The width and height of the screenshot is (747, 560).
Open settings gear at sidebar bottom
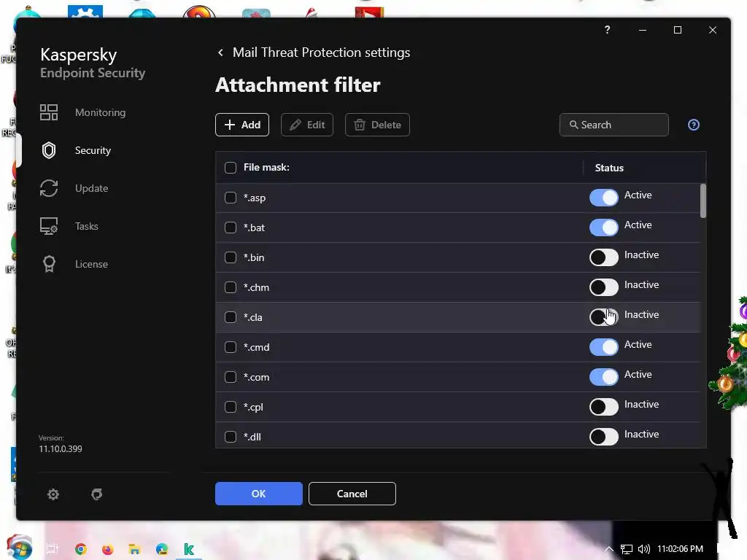coord(53,494)
